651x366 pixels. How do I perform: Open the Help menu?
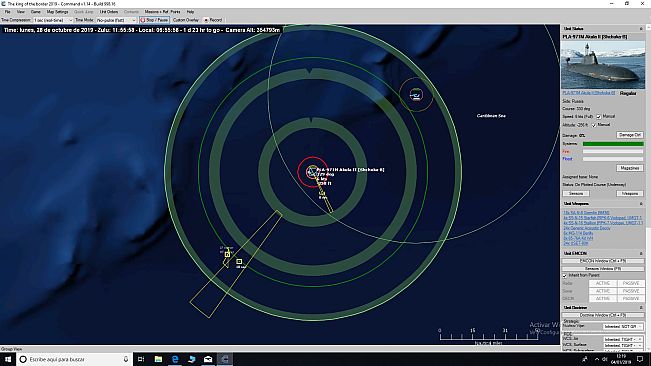pos(190,12)
